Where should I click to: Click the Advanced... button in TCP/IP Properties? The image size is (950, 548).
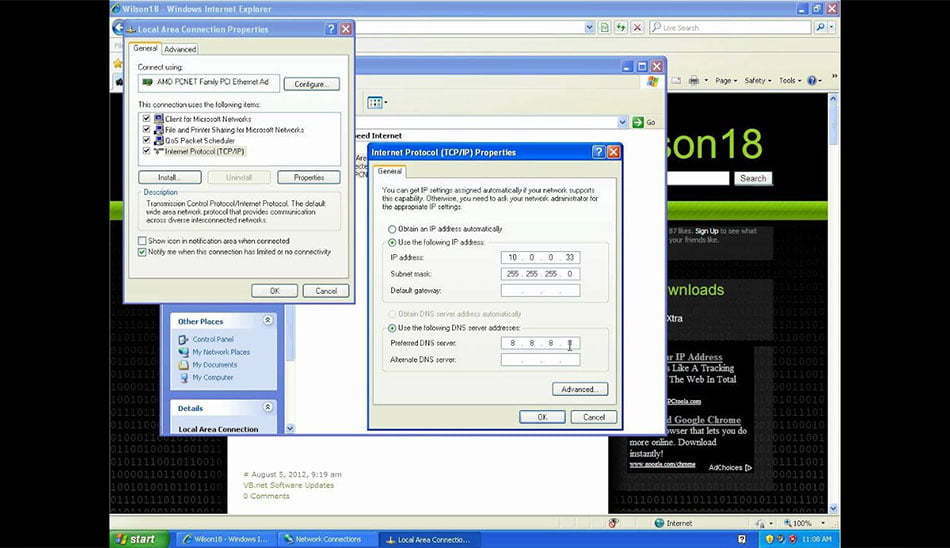pyautogui.click(x=580, y=389)
